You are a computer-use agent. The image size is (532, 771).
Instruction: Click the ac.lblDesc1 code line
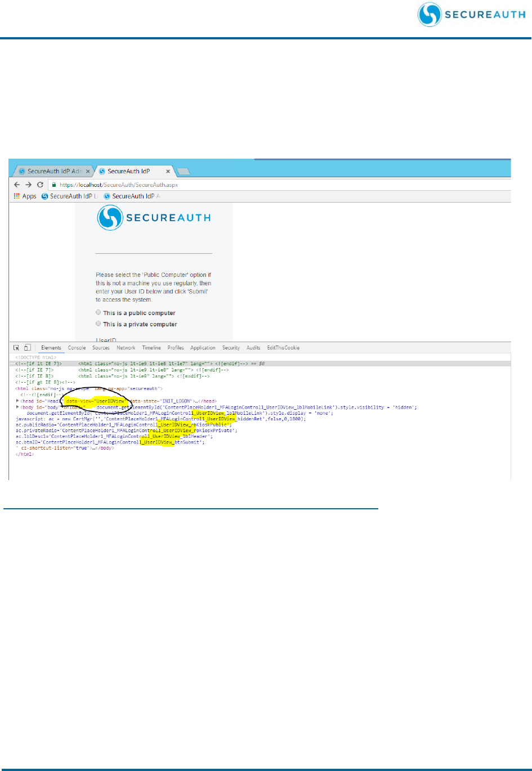tap(114, 436)
